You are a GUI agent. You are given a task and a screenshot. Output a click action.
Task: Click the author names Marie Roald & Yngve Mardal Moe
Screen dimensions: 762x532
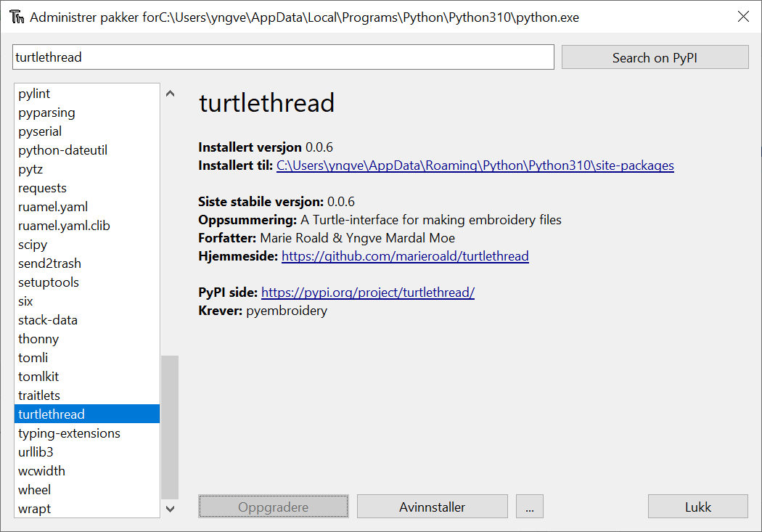[358, 238]
